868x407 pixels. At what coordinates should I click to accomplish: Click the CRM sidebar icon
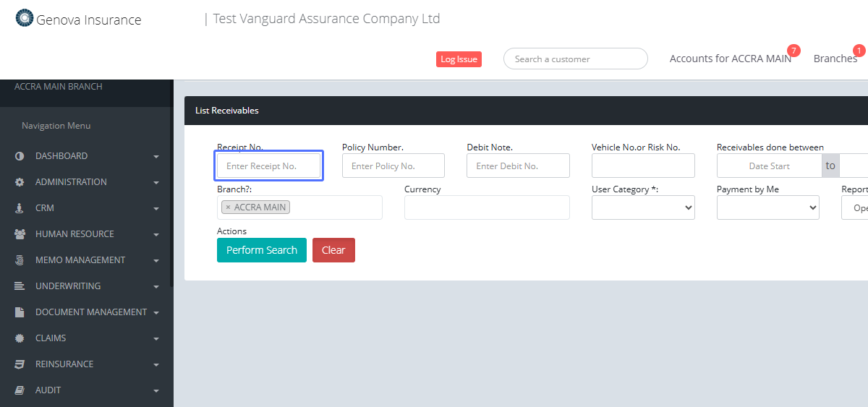[x=20, y=208]
